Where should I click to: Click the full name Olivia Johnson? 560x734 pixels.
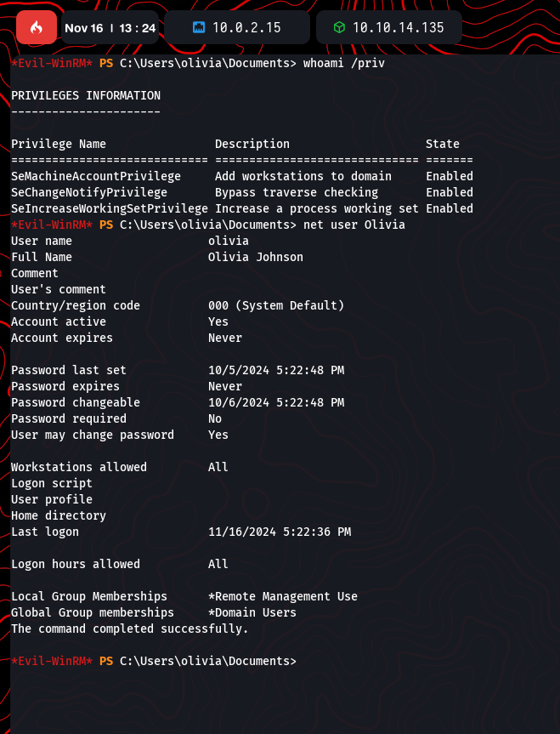click(255, 257)
